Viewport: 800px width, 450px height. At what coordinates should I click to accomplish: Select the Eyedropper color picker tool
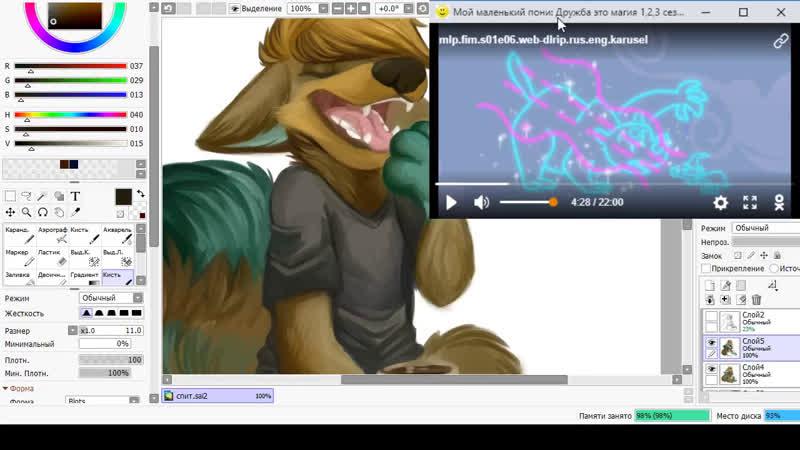click(76, 212)
